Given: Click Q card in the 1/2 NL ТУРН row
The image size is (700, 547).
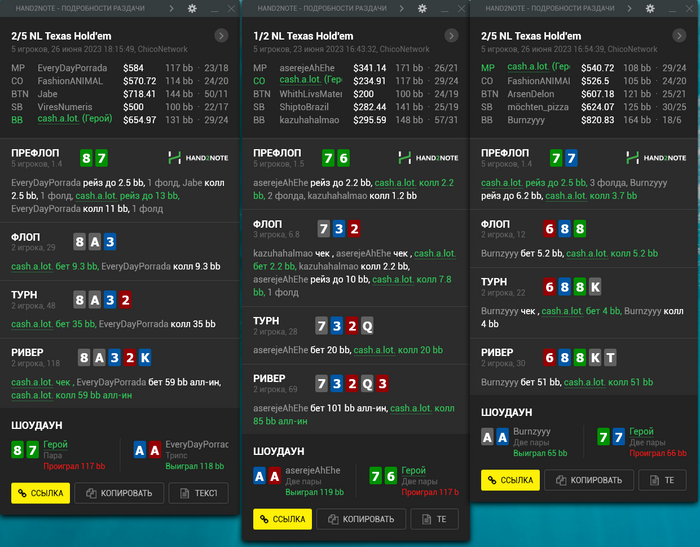Looking at the screenshot, I should pos(367,326).
